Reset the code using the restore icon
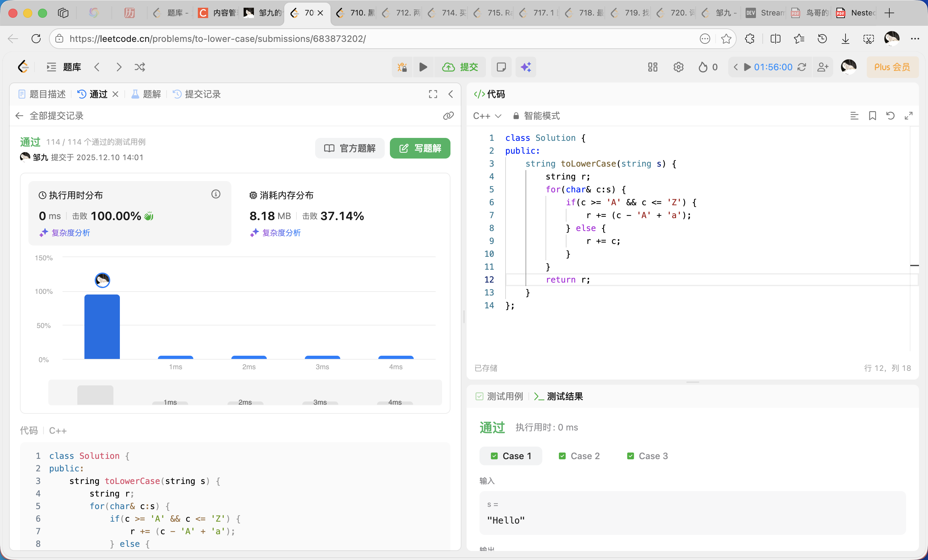928x560 pixels. pos(890,116)
